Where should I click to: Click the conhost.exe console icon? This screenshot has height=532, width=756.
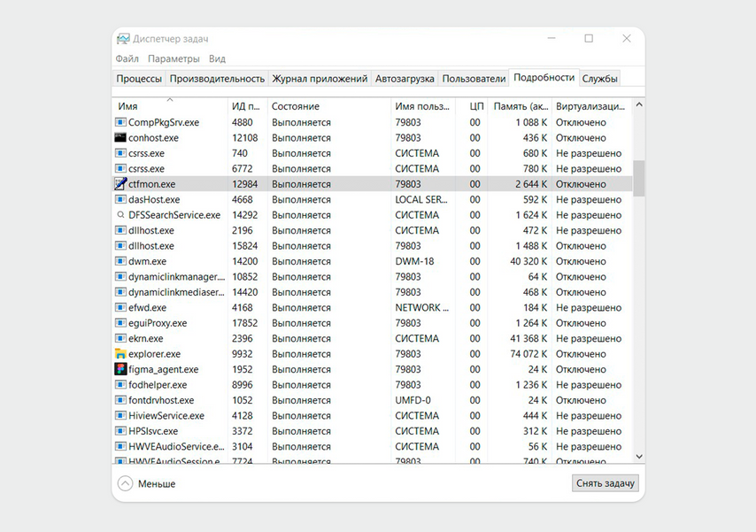(120, 137)
